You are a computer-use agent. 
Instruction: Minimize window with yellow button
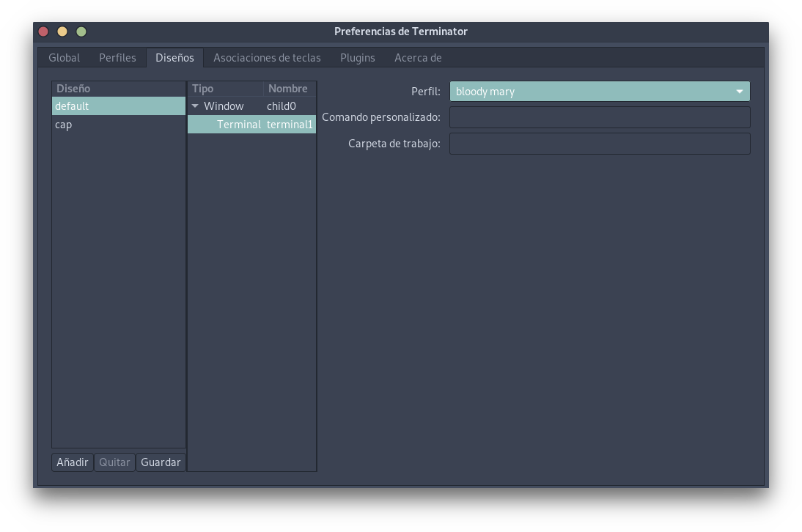tap(62, 32)
